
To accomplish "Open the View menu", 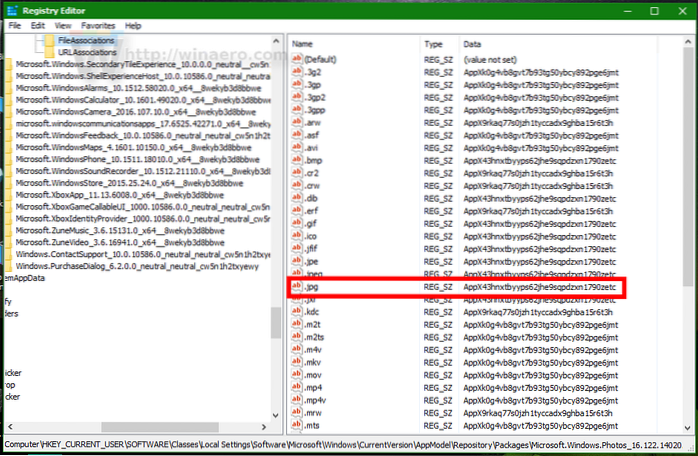I will [62, 24].
